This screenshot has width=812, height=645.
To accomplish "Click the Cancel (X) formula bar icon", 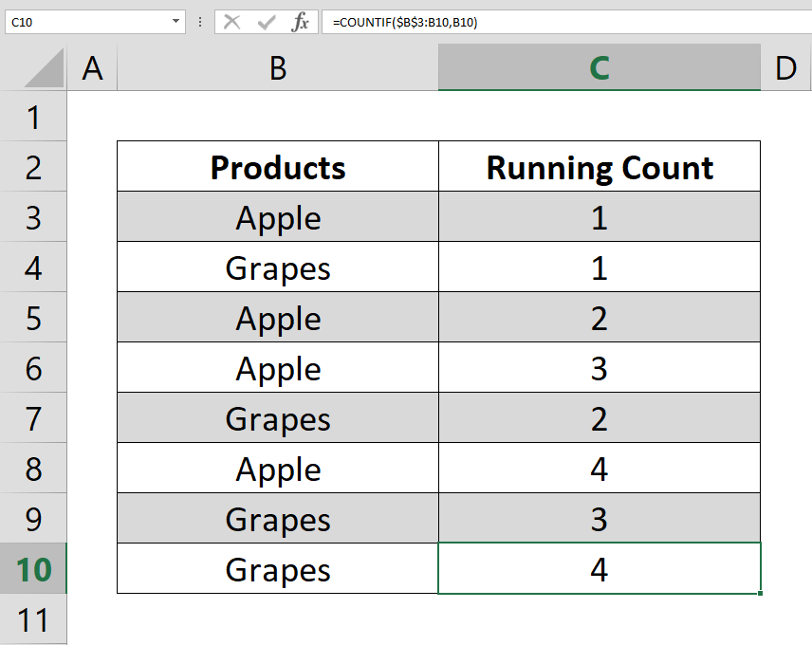I will [x=231, y=22].
